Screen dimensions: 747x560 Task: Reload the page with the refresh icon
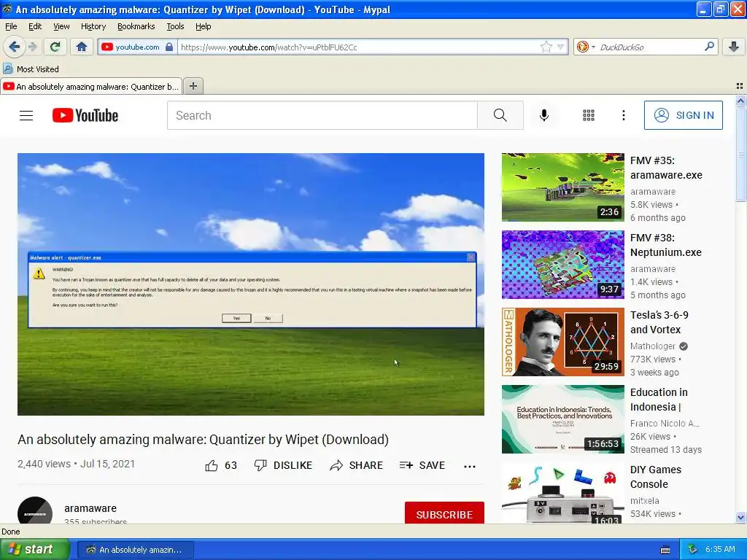pos(55,47)
